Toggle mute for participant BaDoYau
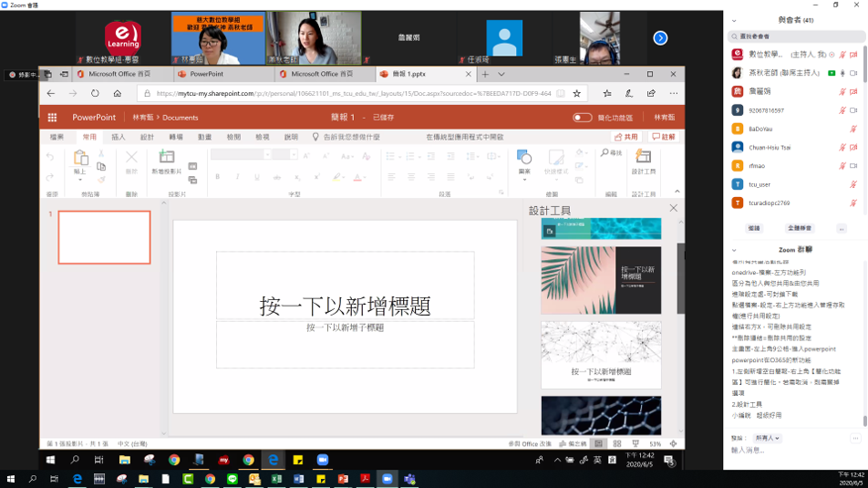 (x=853, y=129)
